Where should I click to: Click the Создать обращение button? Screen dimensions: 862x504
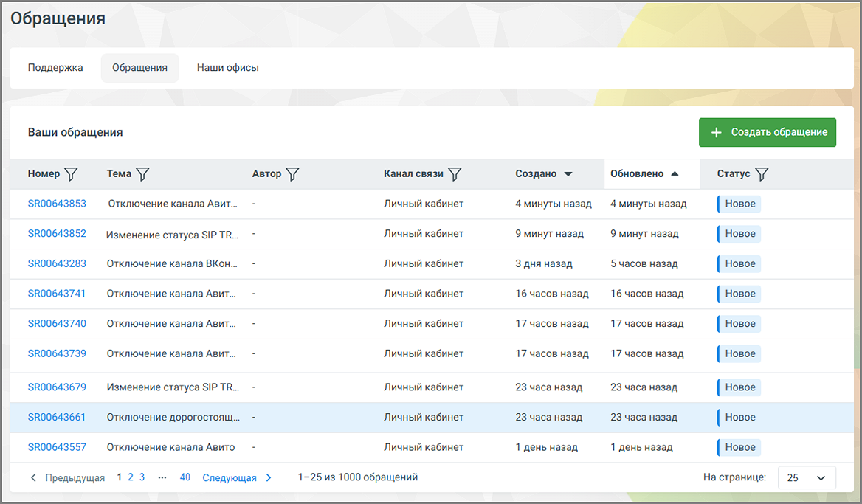coord(768,133)
